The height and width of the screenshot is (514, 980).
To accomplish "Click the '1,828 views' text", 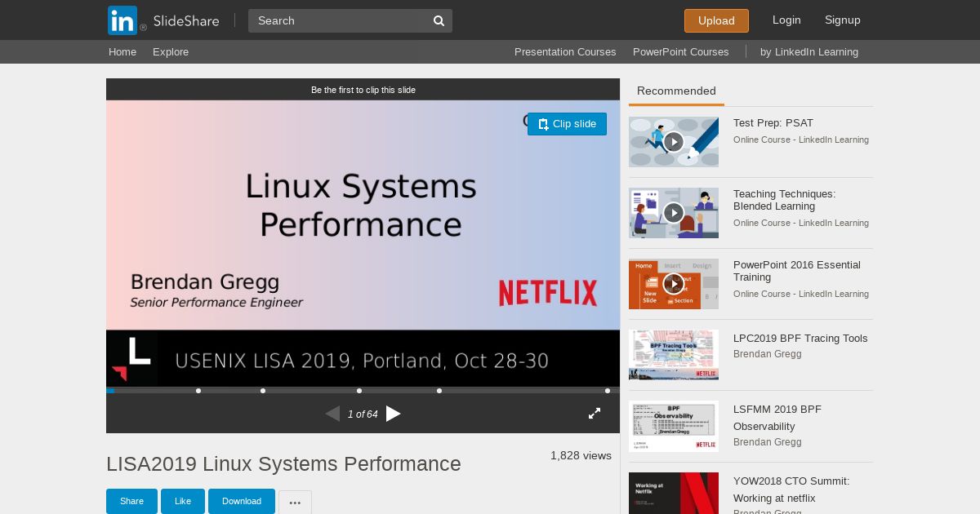I will coord(581,455).
